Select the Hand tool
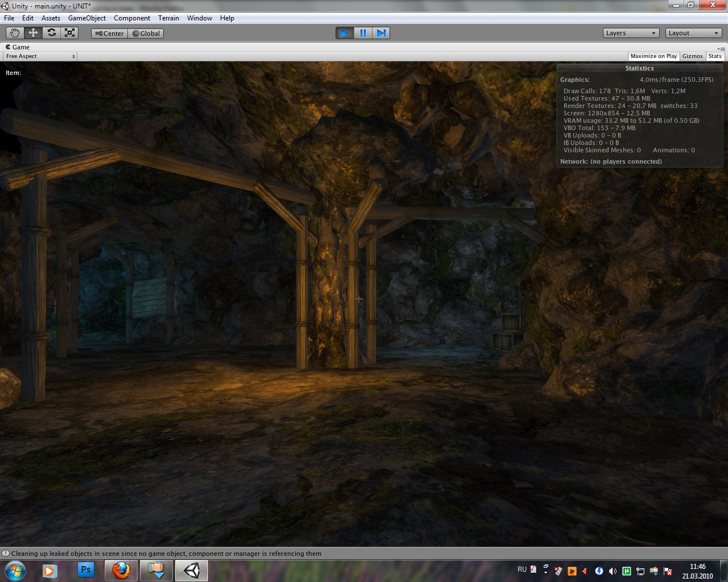The width and height of the screenshot is (728, 582). pos(14,33)
